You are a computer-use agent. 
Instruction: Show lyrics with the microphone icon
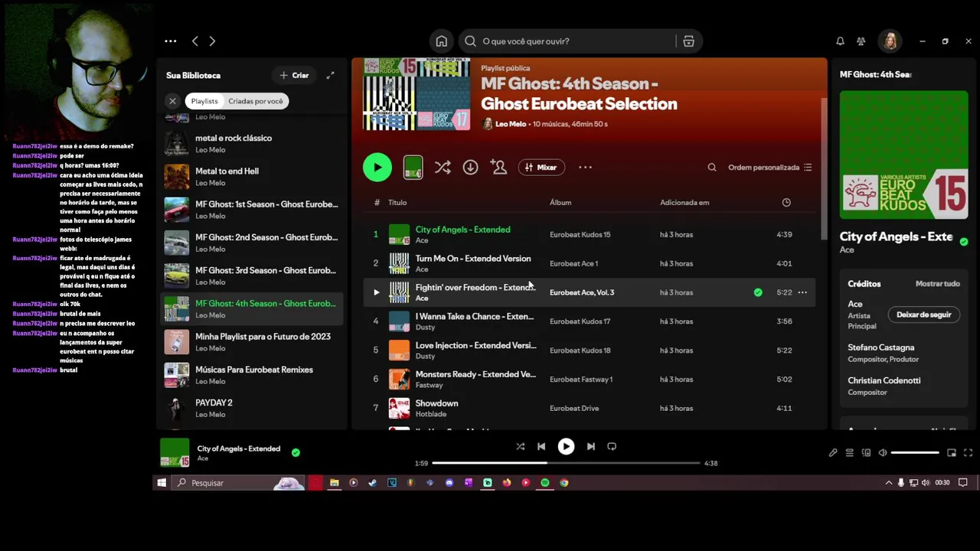click(833, 453)
